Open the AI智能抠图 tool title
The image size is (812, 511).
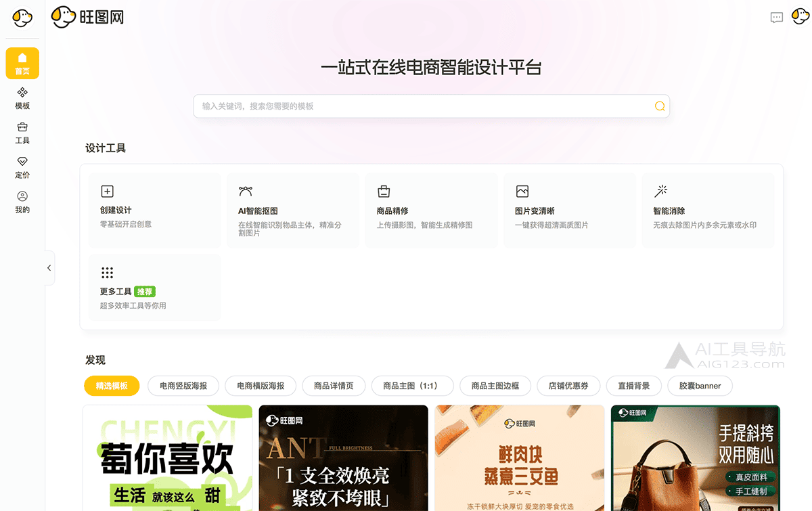tap(258, 211)
